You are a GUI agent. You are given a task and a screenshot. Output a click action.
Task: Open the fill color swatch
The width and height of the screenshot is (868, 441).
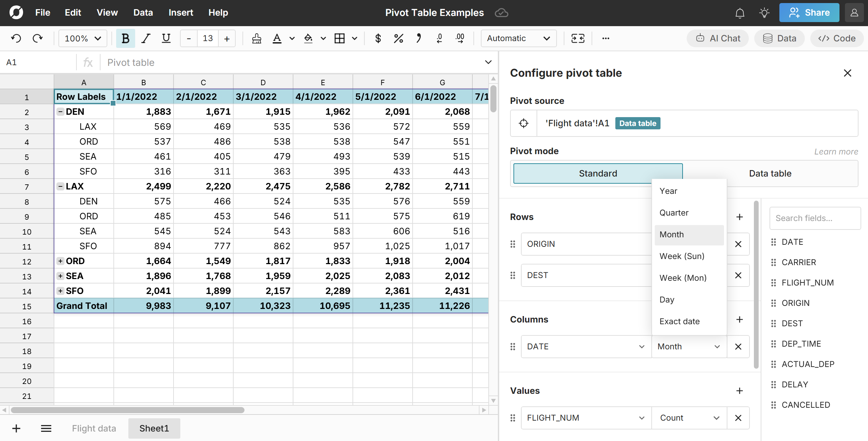click(x=308, y=38)
